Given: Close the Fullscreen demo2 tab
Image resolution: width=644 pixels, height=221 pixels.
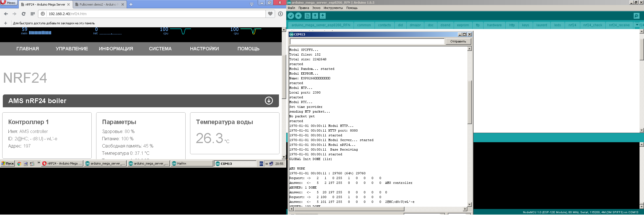Looking at the screenshot, I should point(123,4).
